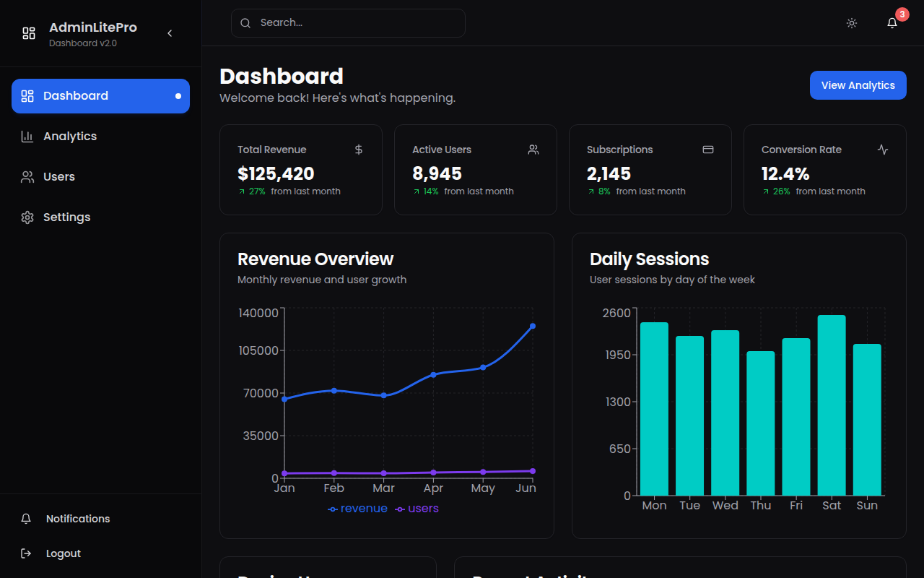Open the Users sidebar section

100,177
